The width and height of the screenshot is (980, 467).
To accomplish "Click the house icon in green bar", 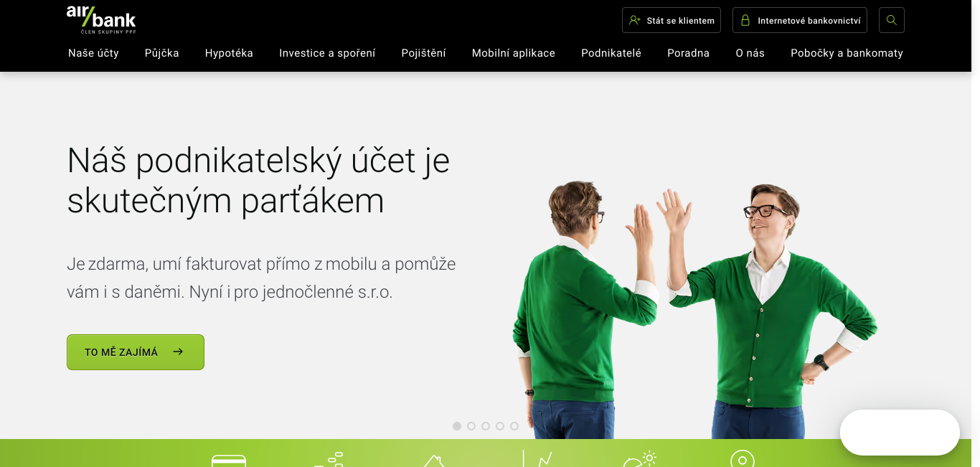I will pyautogui.click(x=433, y=461).
